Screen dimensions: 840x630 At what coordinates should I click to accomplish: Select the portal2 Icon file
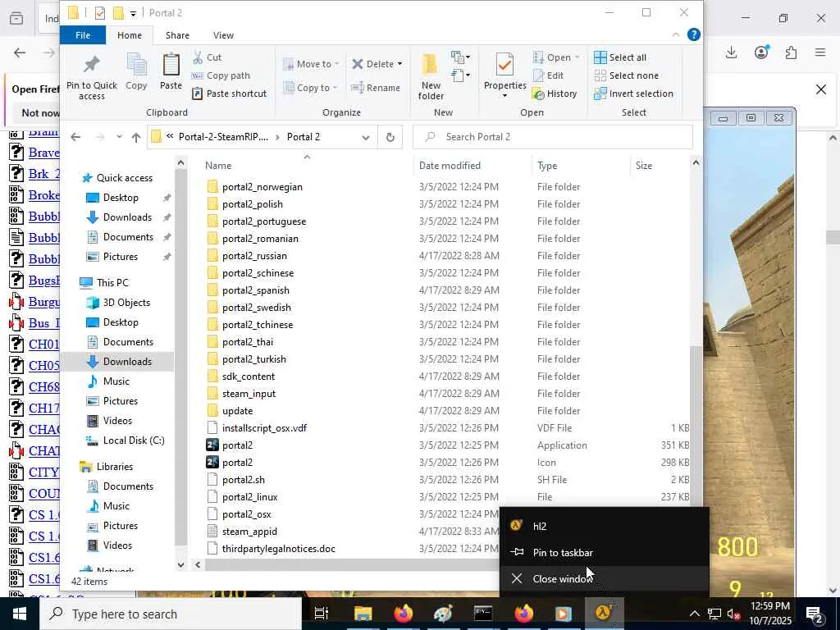click(237, 463)
